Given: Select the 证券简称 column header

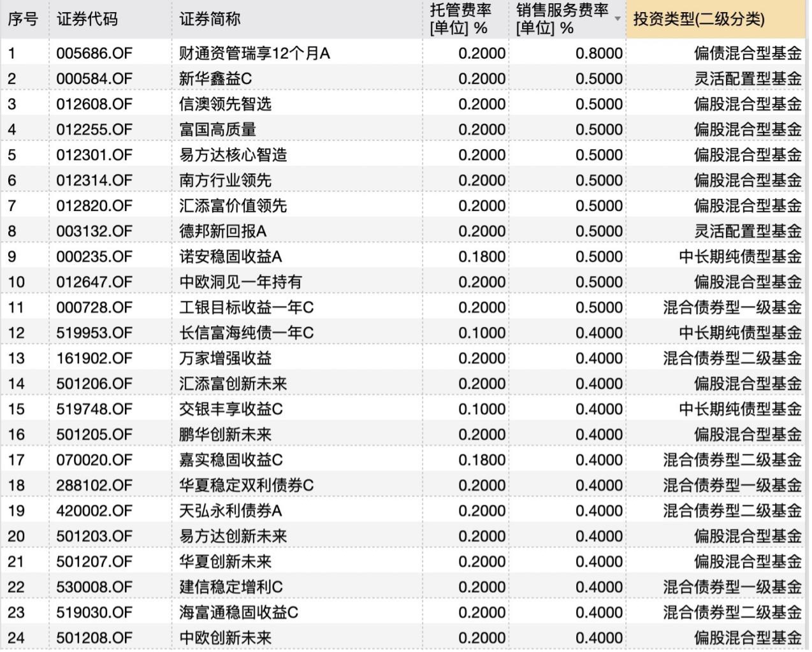Looking at the screenshot, I should pos(210,19).
